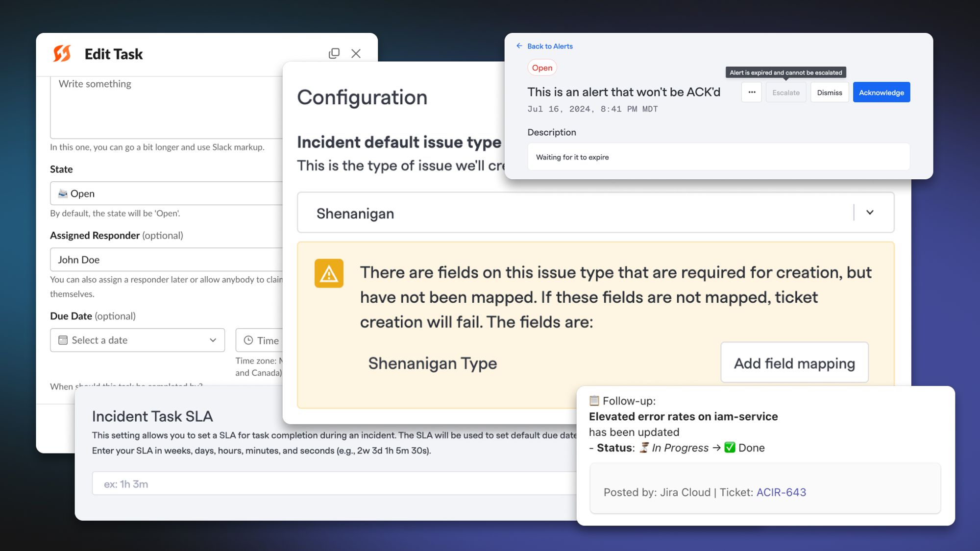Click the pop-out window icon in Edit Task
The image size is (980, 551).
tap(334, 53)
